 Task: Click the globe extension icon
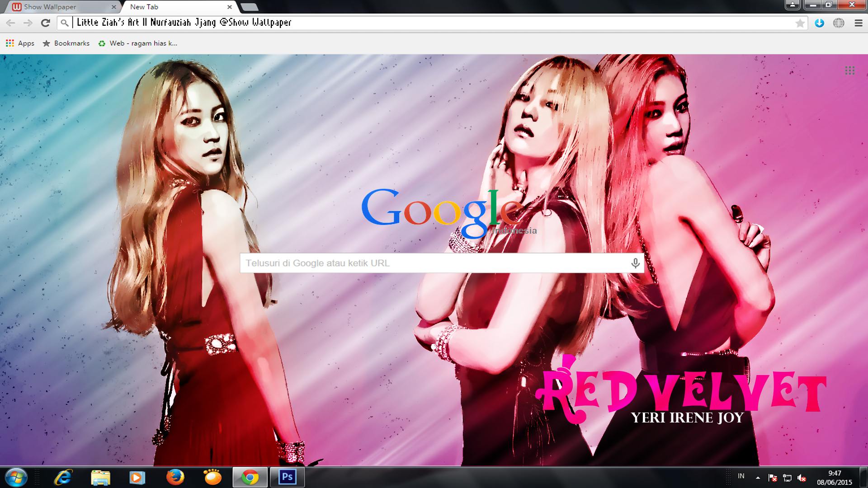point(839,23)
